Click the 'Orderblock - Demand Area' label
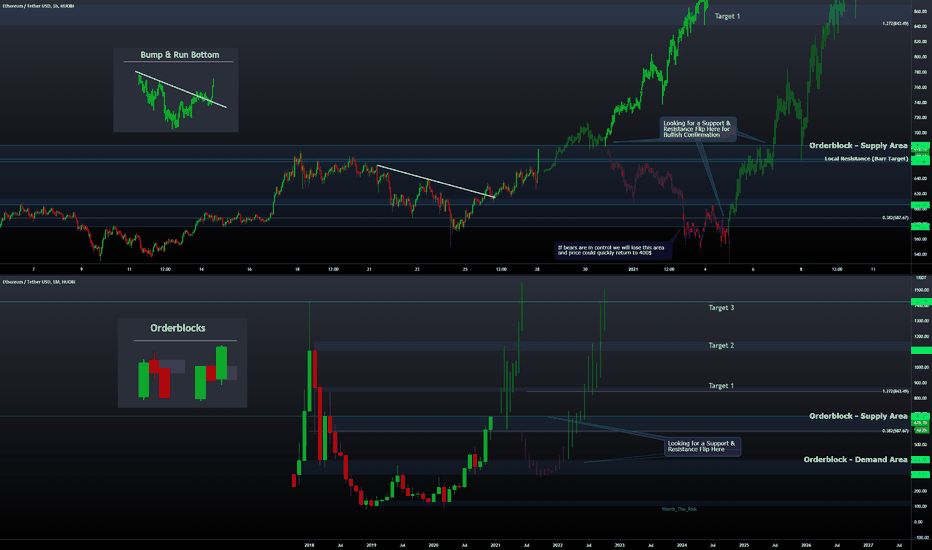This screenshot has height=550, width=932. (x=855, y=460)
